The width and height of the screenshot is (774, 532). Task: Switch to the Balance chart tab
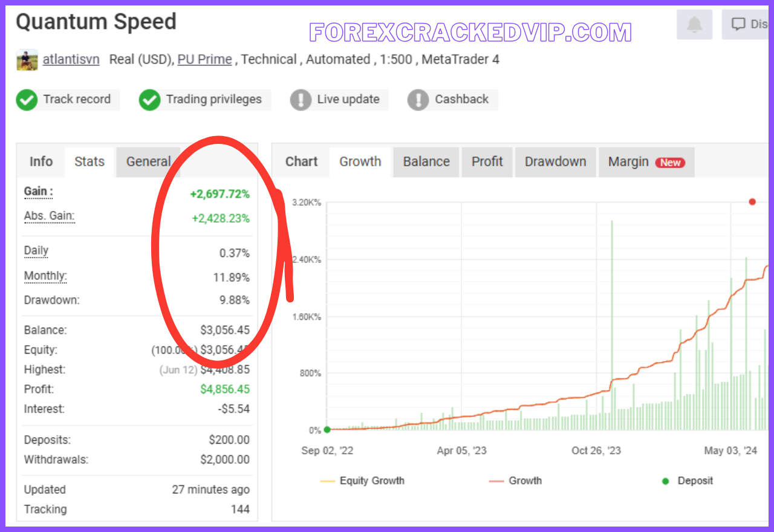pos(426,161)
